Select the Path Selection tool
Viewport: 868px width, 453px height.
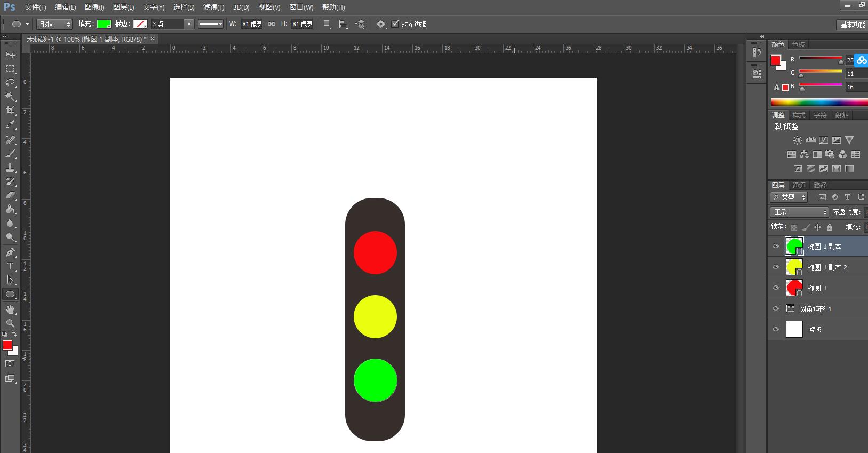10,280
